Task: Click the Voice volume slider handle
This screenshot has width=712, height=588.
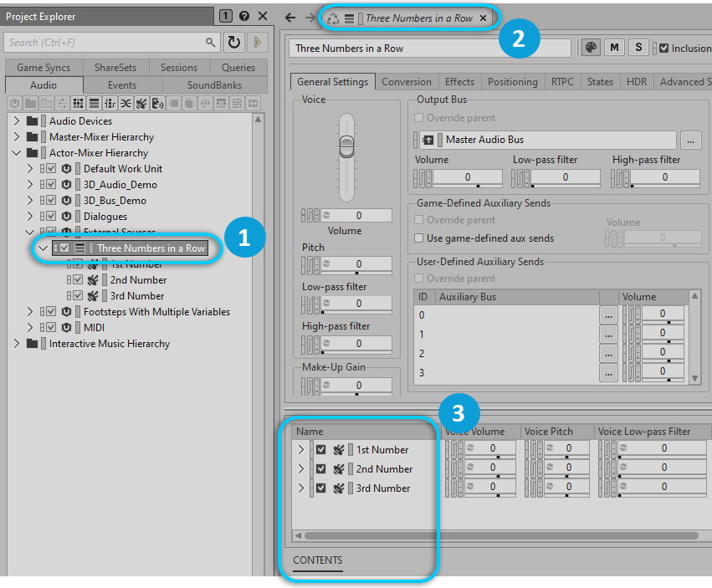Action: click(x=346, y=147)
